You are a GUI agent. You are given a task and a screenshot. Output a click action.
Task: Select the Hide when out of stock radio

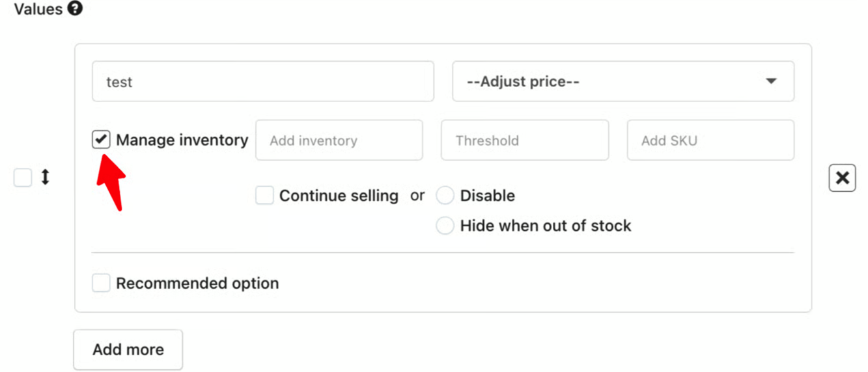click(x=445, y=226)
